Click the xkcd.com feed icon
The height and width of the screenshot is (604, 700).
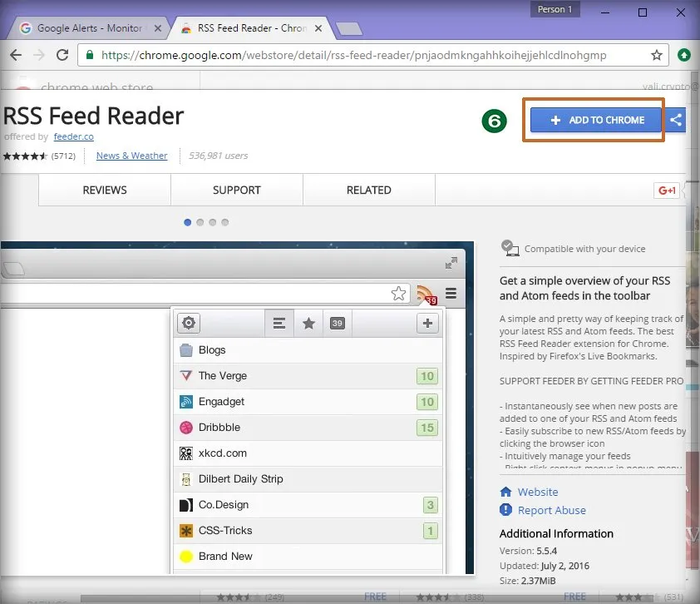[x=186, y=453]
